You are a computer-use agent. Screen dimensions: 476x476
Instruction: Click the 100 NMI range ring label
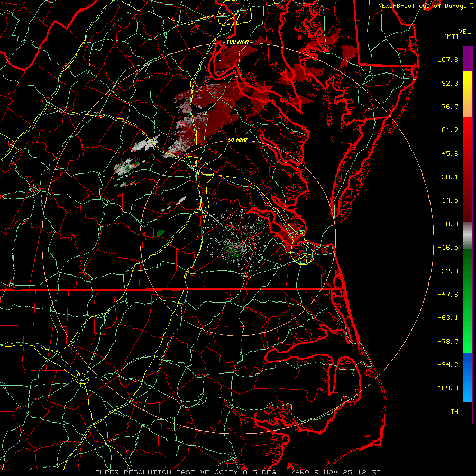[237, 42]
